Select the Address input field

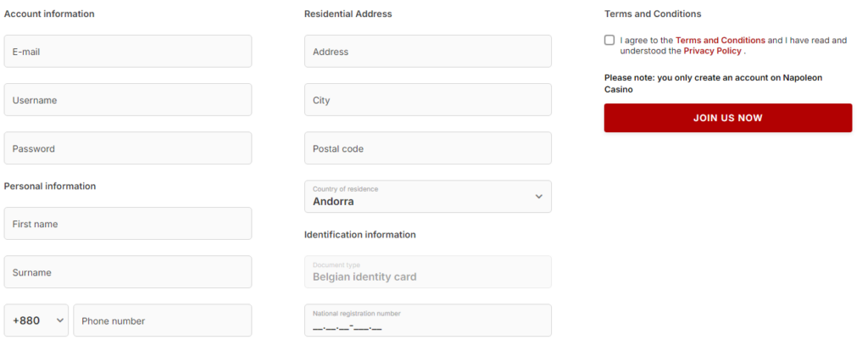(x=427, y=52)
